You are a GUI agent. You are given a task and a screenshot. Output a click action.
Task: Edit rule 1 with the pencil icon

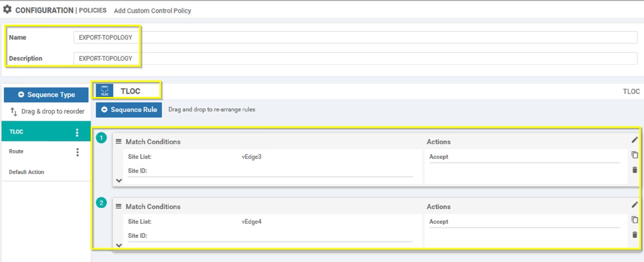tap(635, 140)
